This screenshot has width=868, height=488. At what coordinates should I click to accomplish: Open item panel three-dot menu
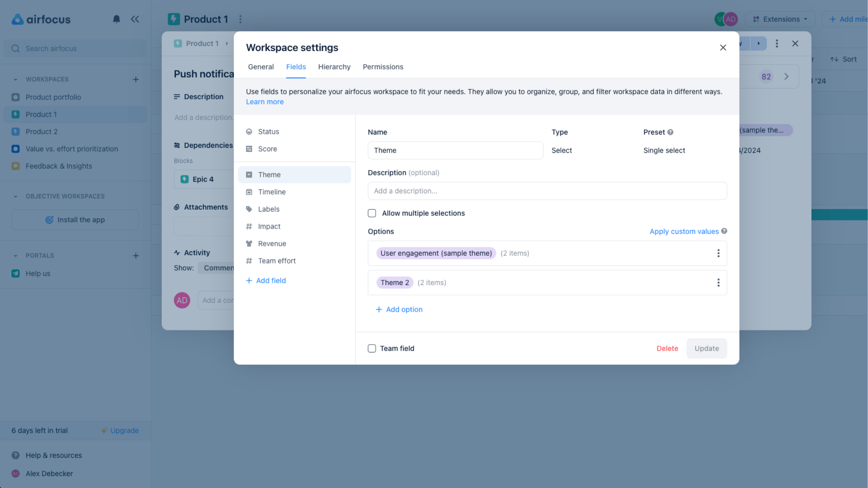pos(777,43)
